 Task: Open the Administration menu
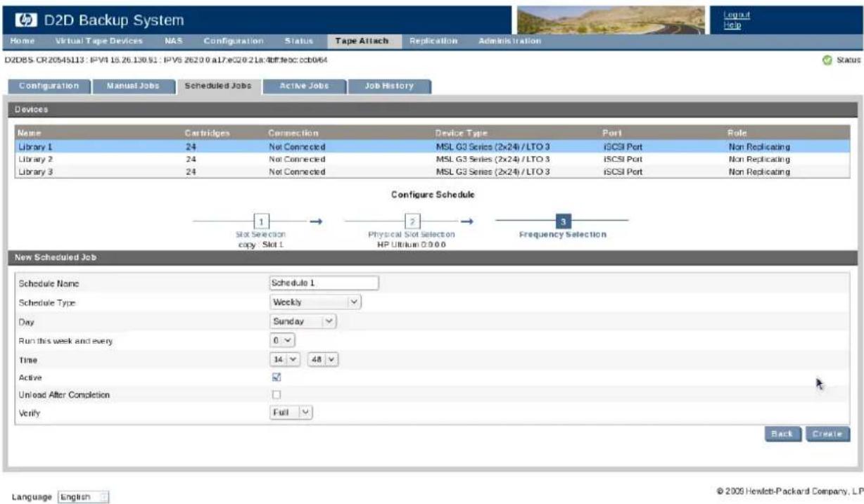pos(510,42)
